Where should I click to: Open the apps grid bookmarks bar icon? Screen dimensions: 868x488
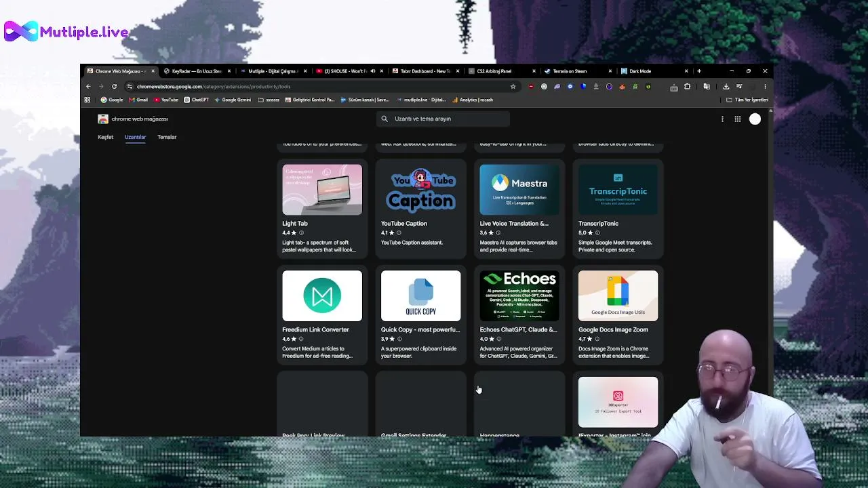(87, 100)
